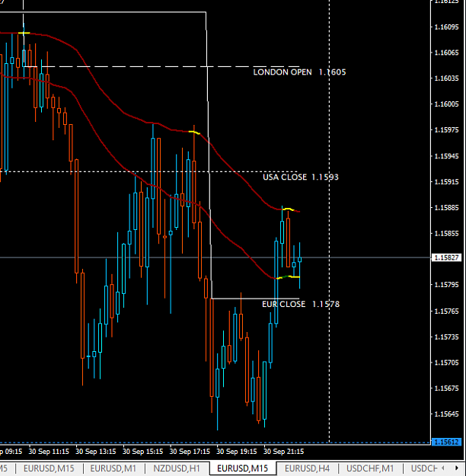Click the 1.15975 price axis value
Screen dimensions: 466x476
pos(446,130)
